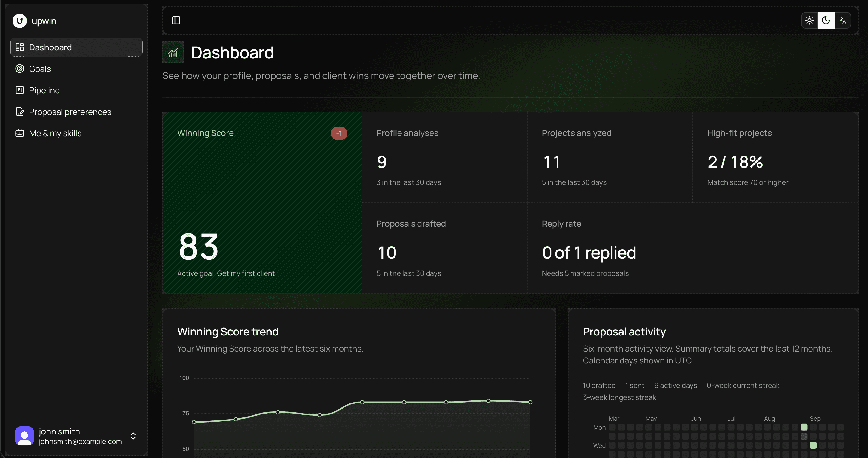Click 'Match score 70 or higher' text
This screenshot has width=868, height=458.
coord(748,182)
